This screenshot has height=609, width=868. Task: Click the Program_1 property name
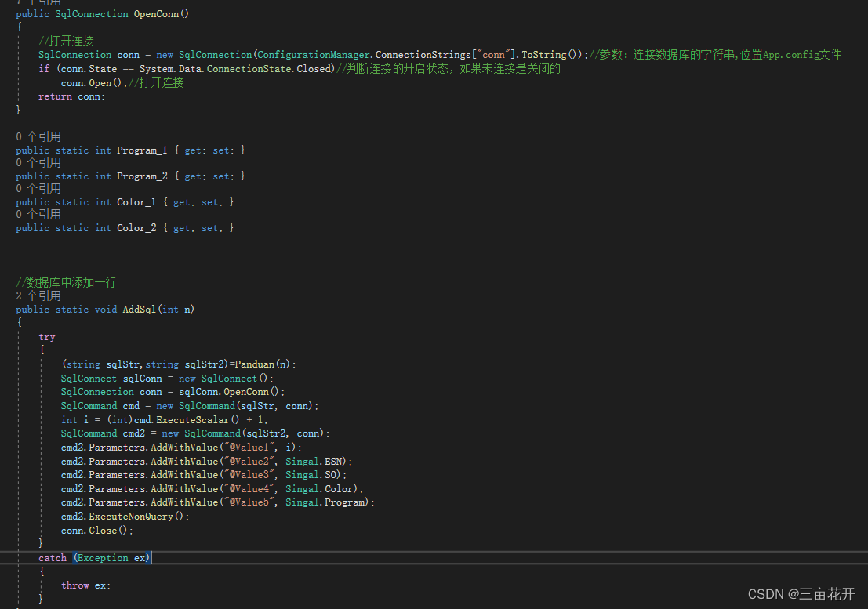141,149
